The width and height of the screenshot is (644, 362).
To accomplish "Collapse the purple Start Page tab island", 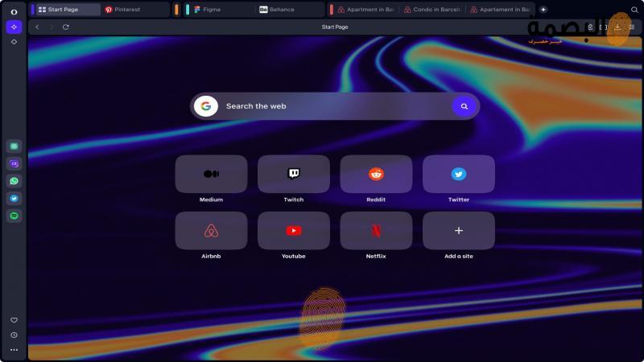I will tap(33, 10).
